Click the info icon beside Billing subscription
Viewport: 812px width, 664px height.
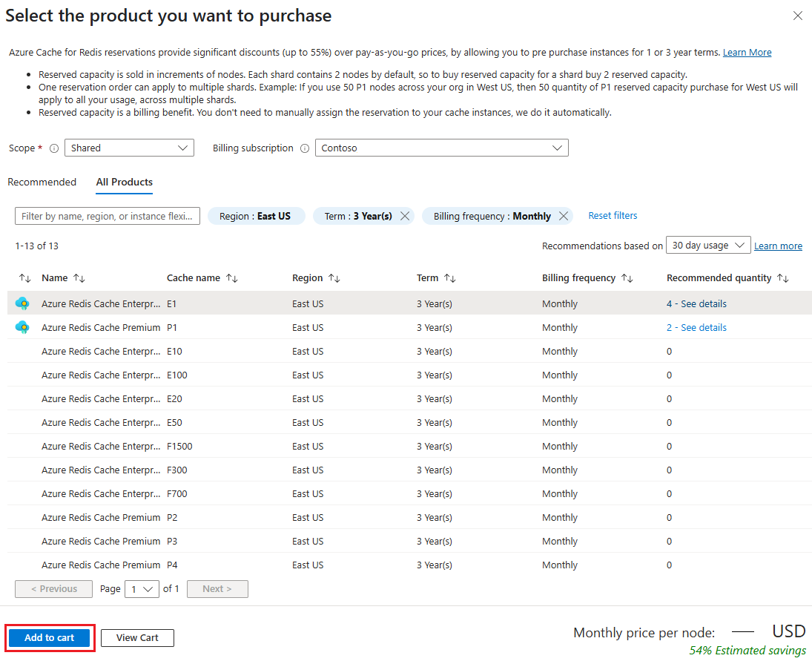click(304, 148)
